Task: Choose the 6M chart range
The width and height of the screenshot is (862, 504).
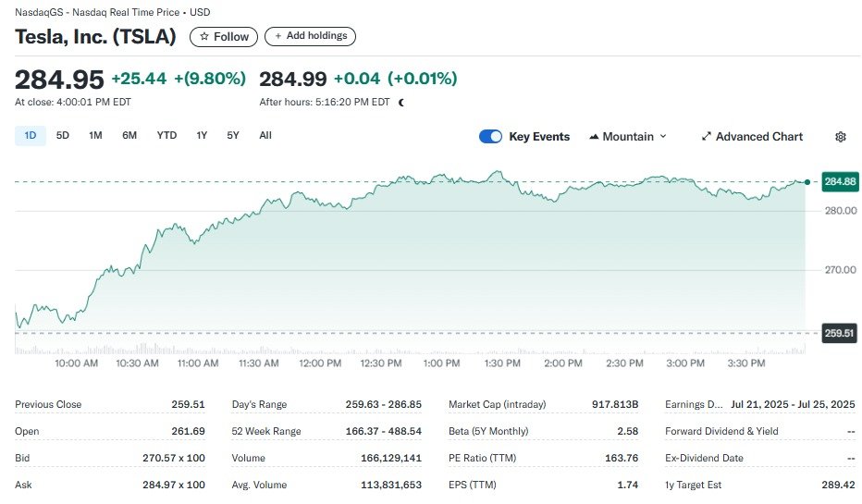Action: (x=129, y=136)
